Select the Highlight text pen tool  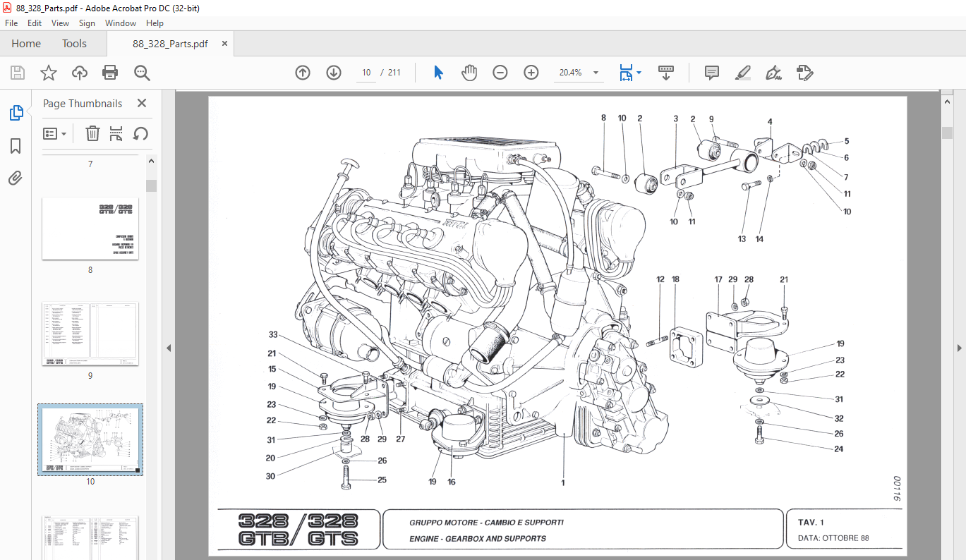tap(742, 73)
